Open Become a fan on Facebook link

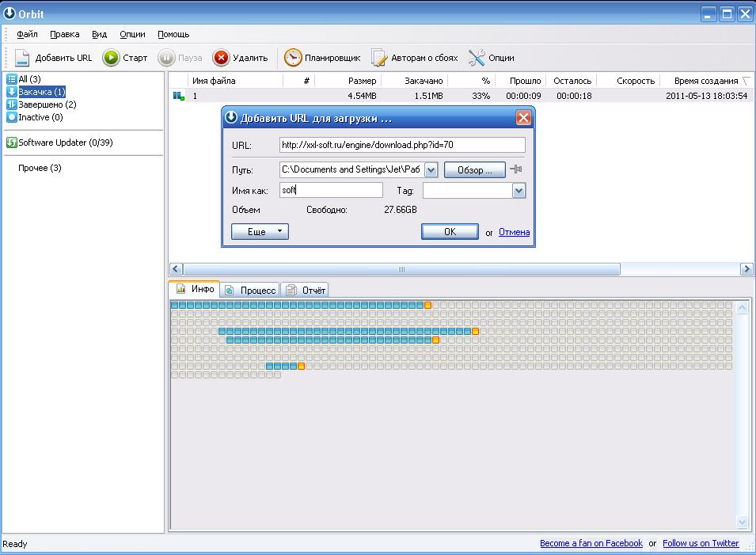[x=591, y=544]
